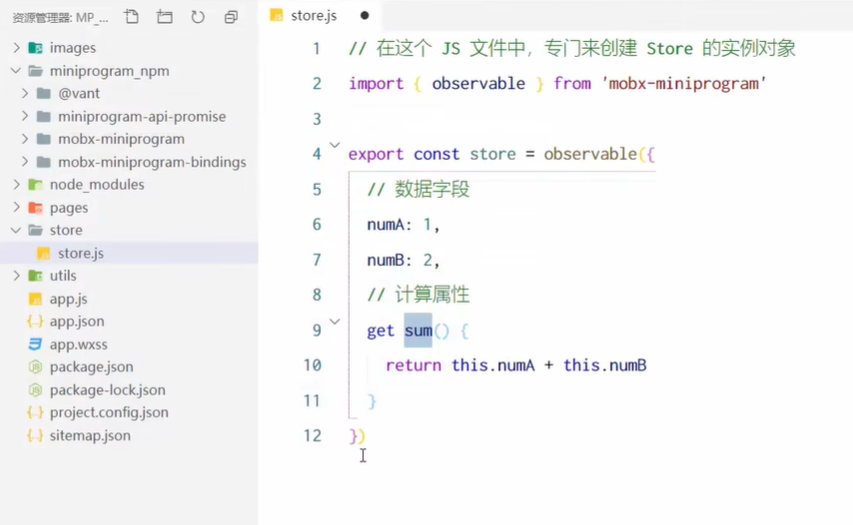Click the unsaved dot on store.js tab
This screenshot has height=525, width=853.
[x=364, y=16]
